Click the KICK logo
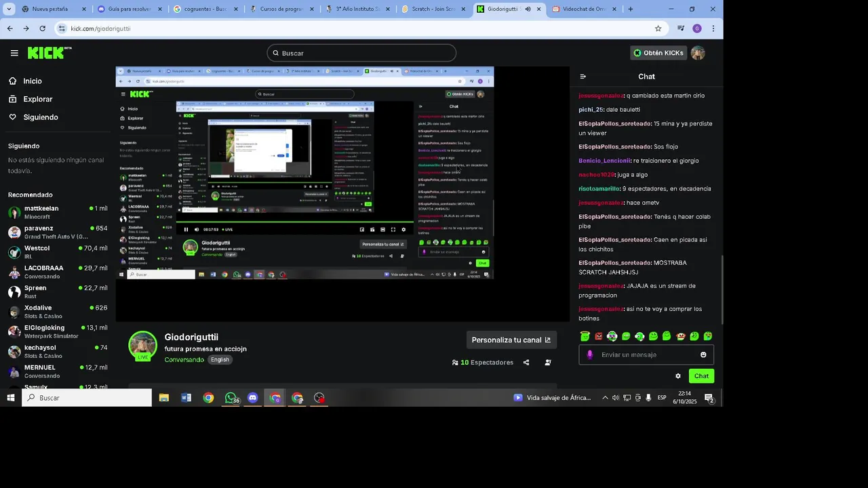 50,53
